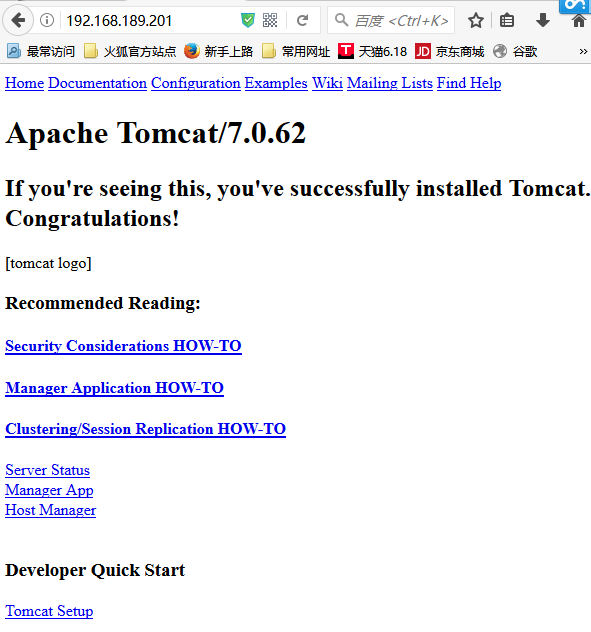The image size is (591, 632).
Task: Expand the bookmarks toolbar overflow chevron
Action: [x=583, y=52]
